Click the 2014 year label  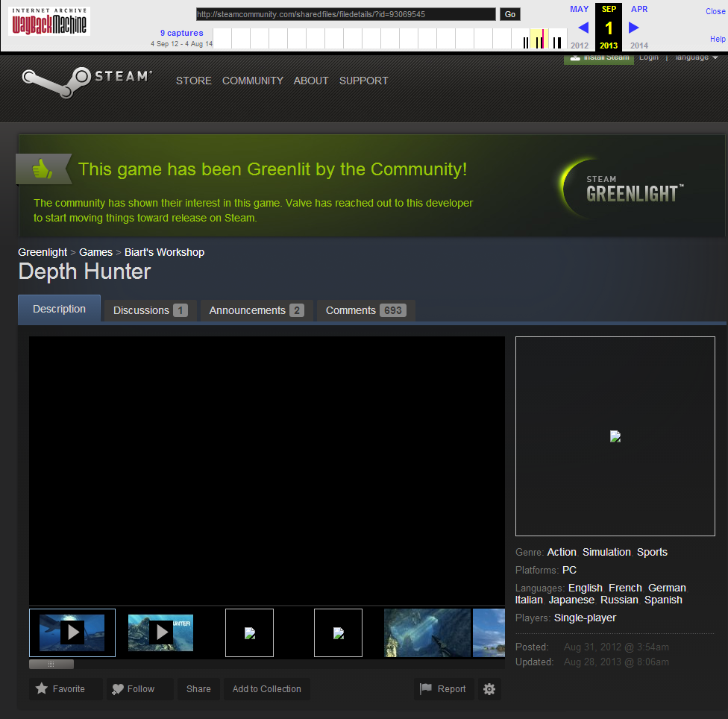click(638, 45)
